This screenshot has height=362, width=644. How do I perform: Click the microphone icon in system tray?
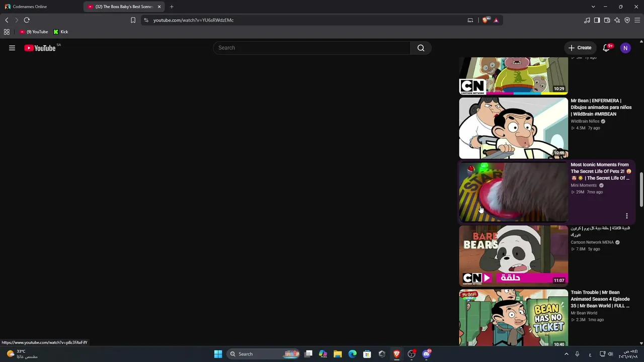577,354
